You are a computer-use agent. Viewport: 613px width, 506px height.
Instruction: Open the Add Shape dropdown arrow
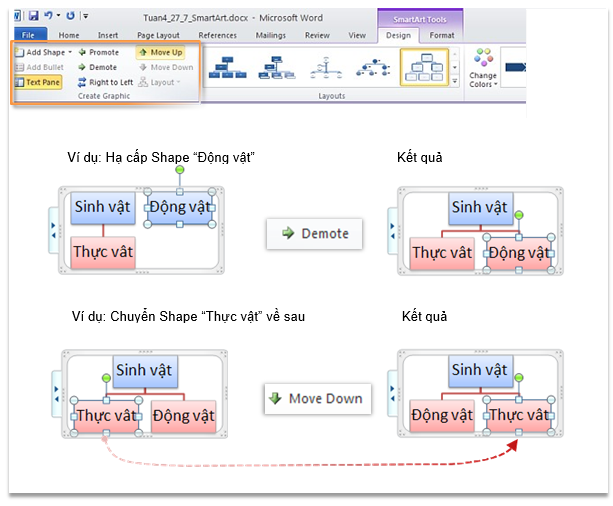coord(70,52)
